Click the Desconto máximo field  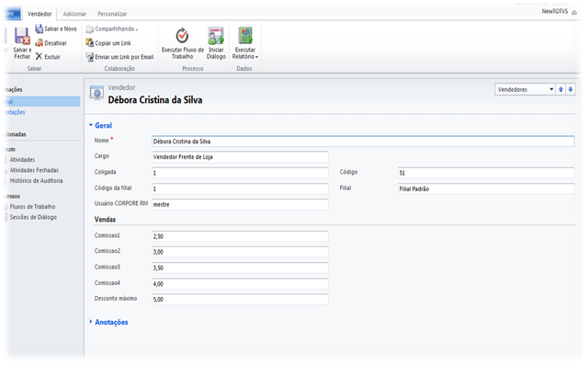click(240, 300)
